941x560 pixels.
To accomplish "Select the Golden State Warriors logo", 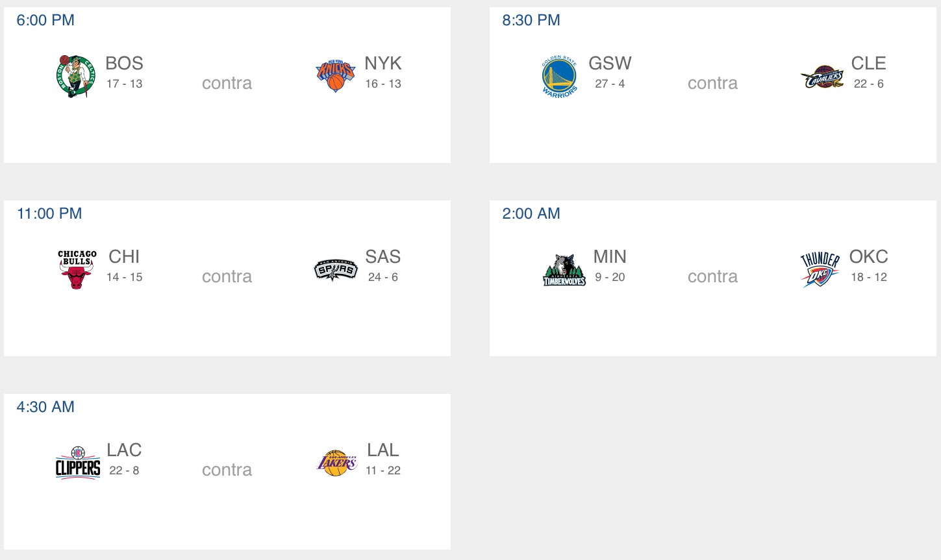I will pyautogui.click(x=559, y=76).
